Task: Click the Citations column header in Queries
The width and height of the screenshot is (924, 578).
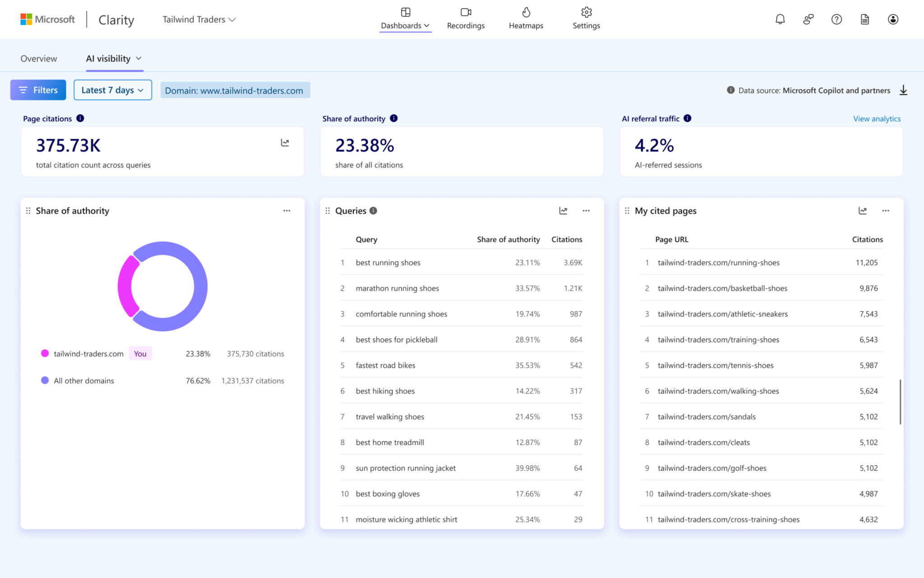Action: (567, 239)
